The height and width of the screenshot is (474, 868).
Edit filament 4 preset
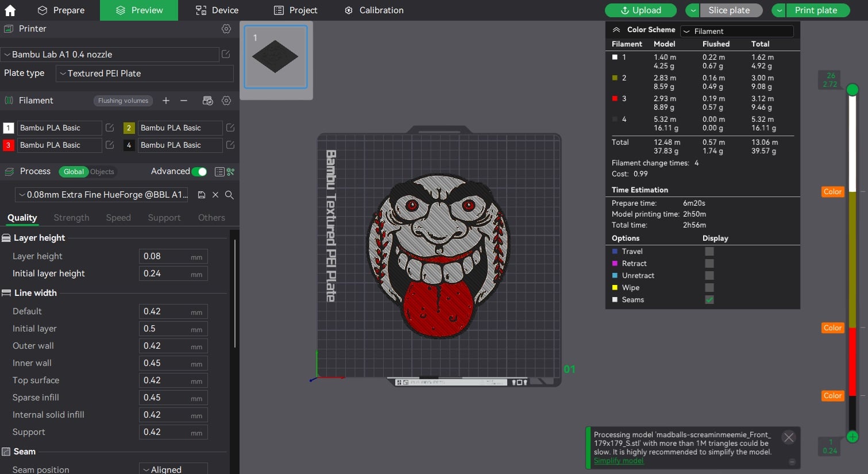coord(230,145)
